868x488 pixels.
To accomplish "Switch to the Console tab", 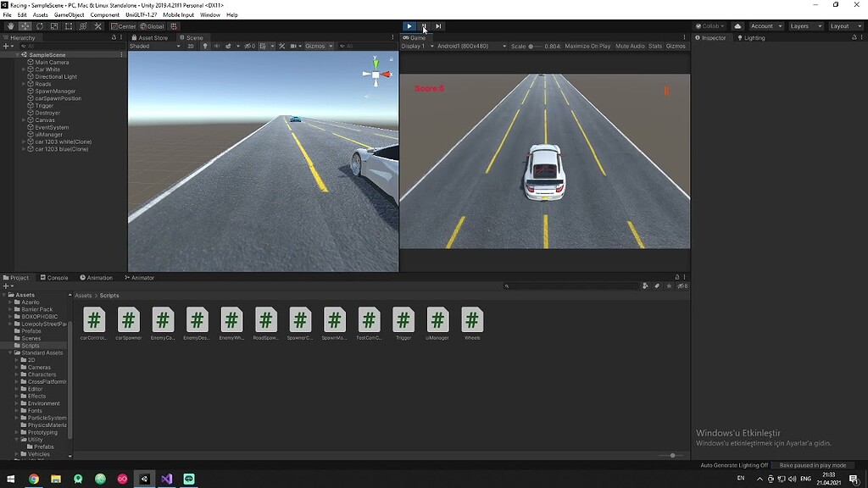I will 53,277.
